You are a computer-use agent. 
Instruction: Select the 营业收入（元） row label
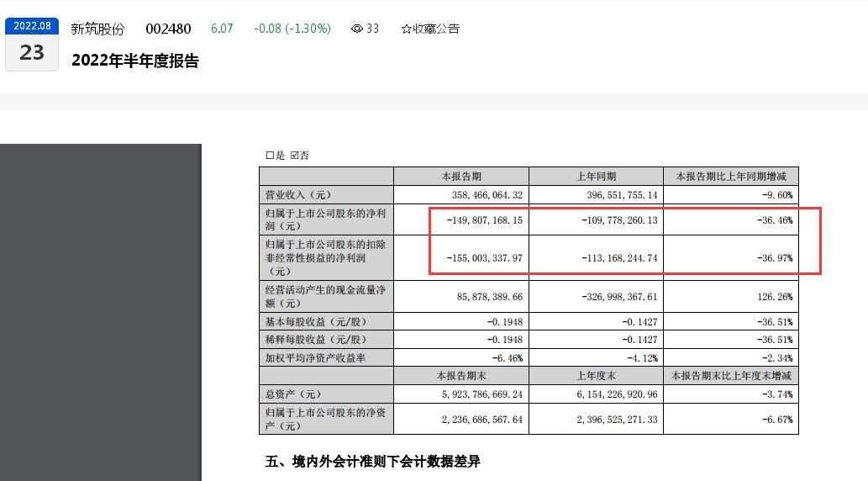click(297, 194)
